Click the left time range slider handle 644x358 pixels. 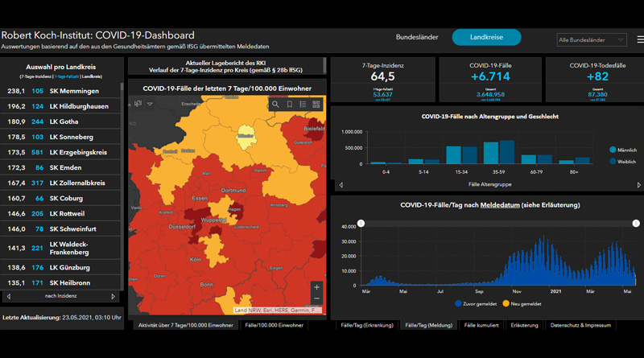click(361, 224)
